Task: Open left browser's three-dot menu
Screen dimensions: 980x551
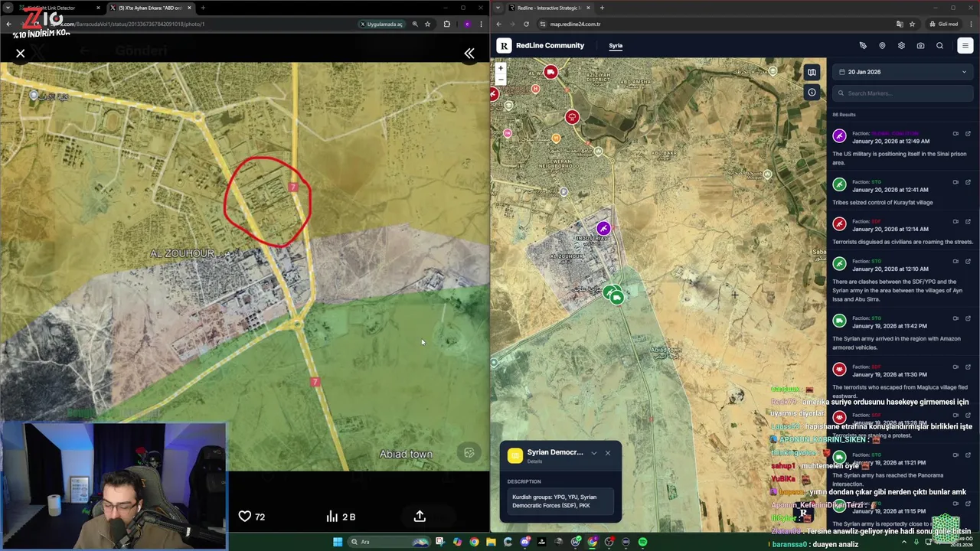Action: coord(482,24)
